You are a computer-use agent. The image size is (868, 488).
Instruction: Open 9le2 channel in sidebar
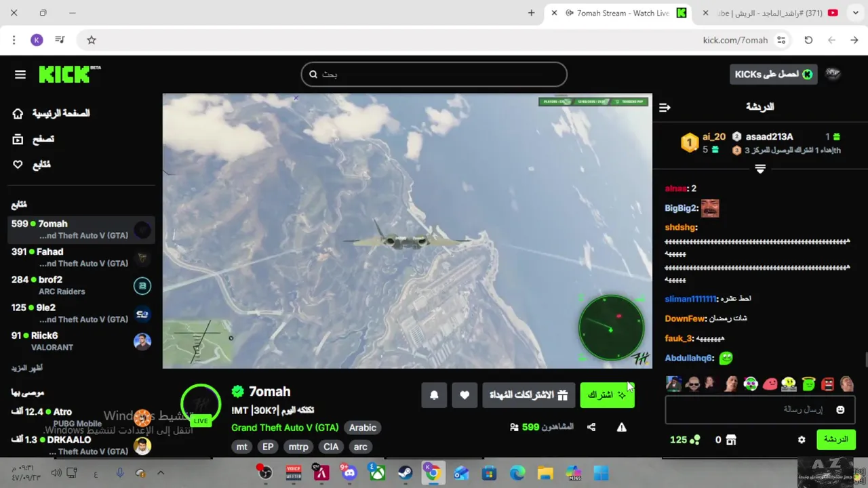pos(81,313)
